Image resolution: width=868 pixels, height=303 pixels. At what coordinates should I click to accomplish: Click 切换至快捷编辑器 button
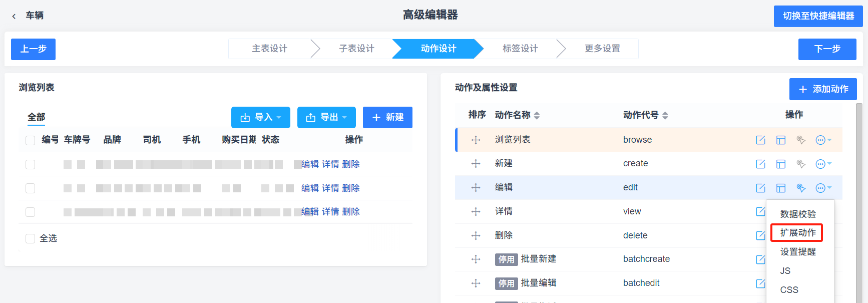coord(818,16)
